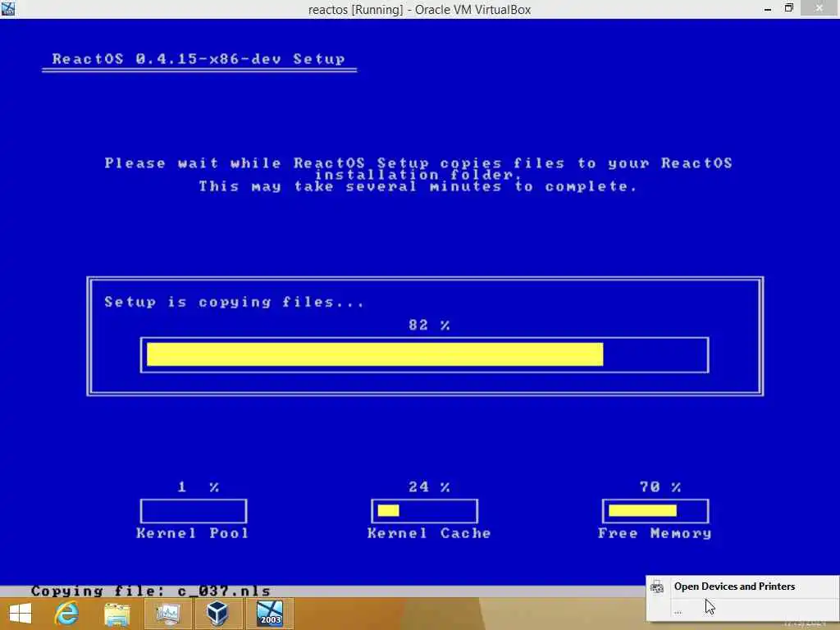
Task: Click the VirtualBox window icon in title bar
Action: [7, 8]
